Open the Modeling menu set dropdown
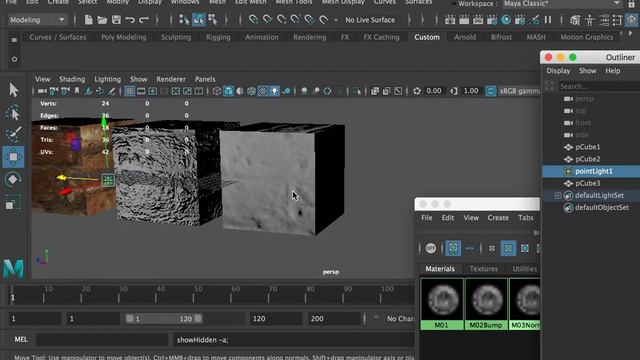Screen dimensions: 640x360 (38, 20)
